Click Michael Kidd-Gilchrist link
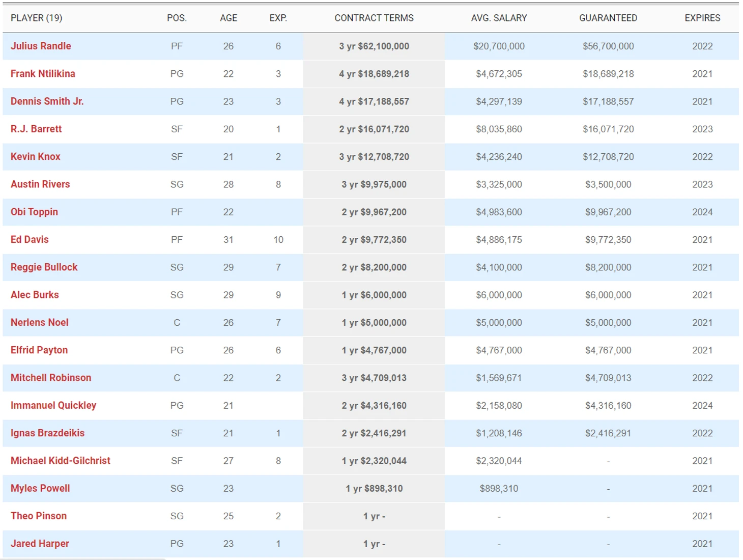The image size is (743, 560). [61, 460]
